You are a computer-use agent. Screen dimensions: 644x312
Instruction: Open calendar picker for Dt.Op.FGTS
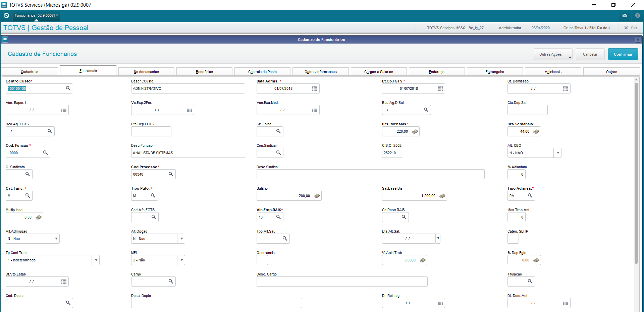tap(440, 88)
